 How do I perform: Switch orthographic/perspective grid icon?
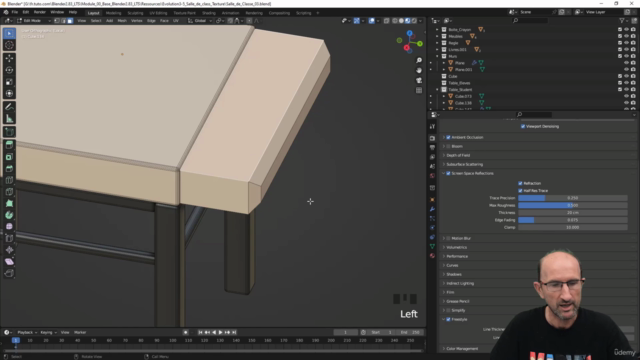[419, 90]
